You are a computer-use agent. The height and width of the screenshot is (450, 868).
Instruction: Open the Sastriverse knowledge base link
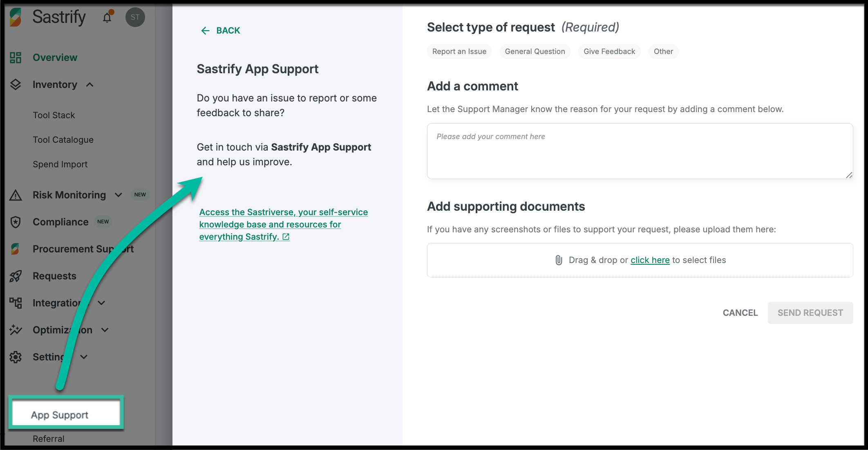pyautogui.click(x=284, y=225)
